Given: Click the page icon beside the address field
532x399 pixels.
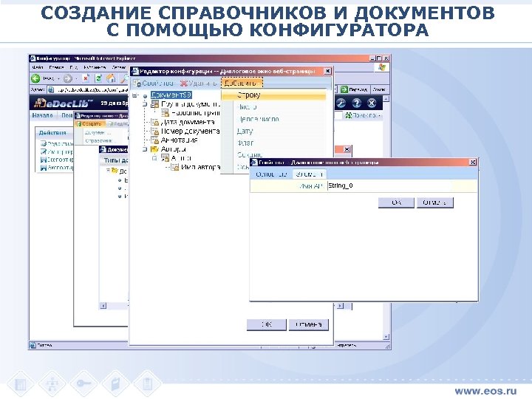Looking at the screenshot, I should click(51, 89).
